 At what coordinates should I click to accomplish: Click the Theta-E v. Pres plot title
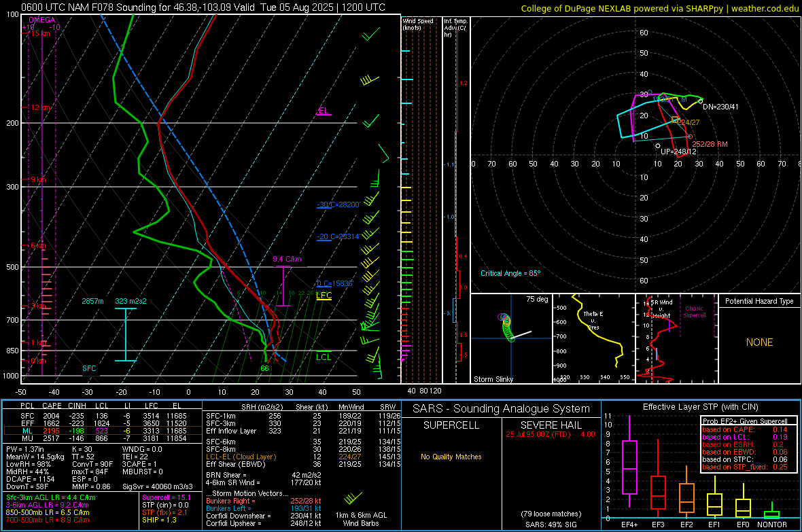point(593,320)
